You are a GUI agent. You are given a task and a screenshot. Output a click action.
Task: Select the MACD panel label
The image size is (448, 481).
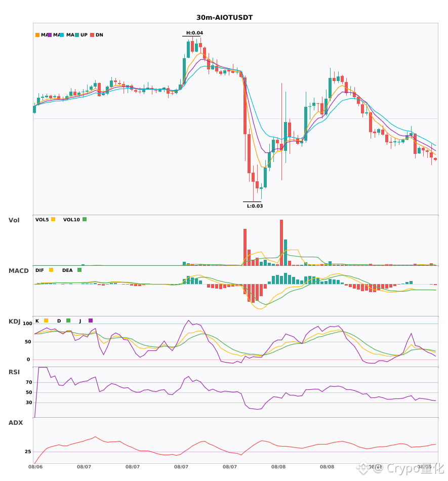point(18,271)
